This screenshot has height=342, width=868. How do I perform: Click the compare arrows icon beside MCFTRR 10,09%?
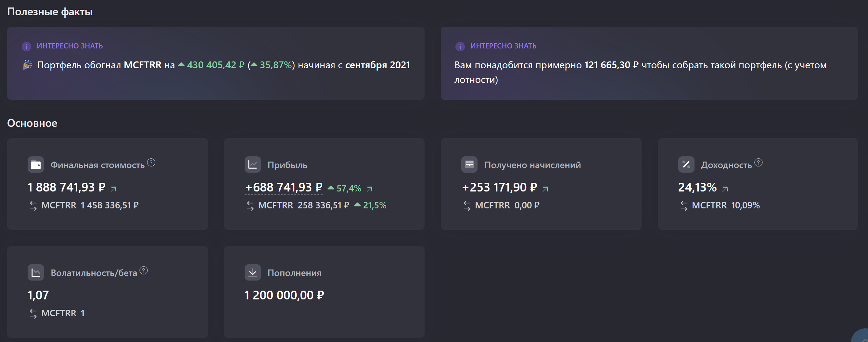tap(684, 206)
